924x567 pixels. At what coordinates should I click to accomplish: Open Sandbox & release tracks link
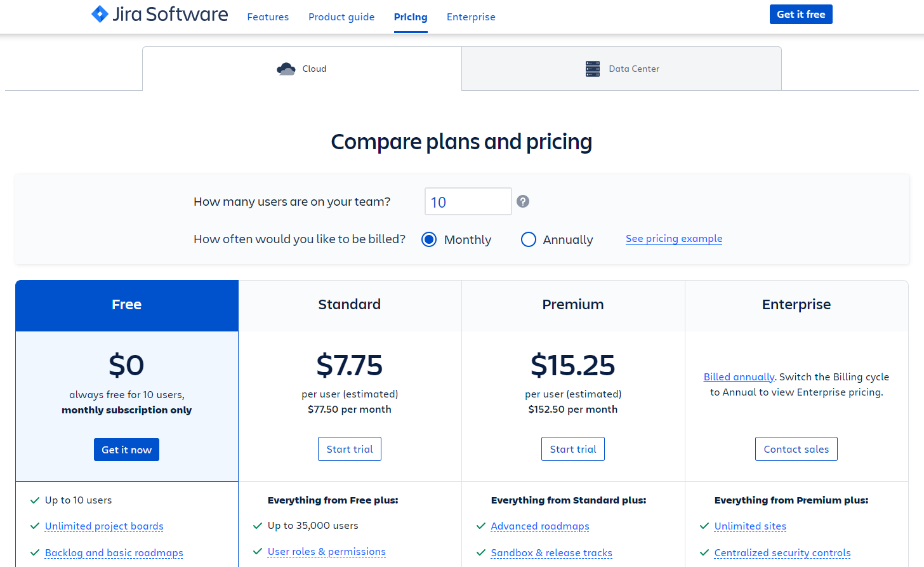pyautogui.click(x=551, y=553)
